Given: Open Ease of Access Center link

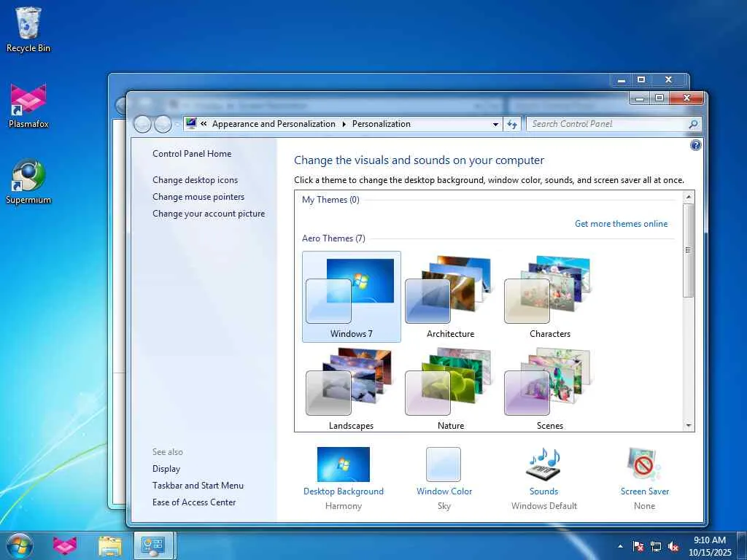Looking at the screenshot, I should pos(194,502).
